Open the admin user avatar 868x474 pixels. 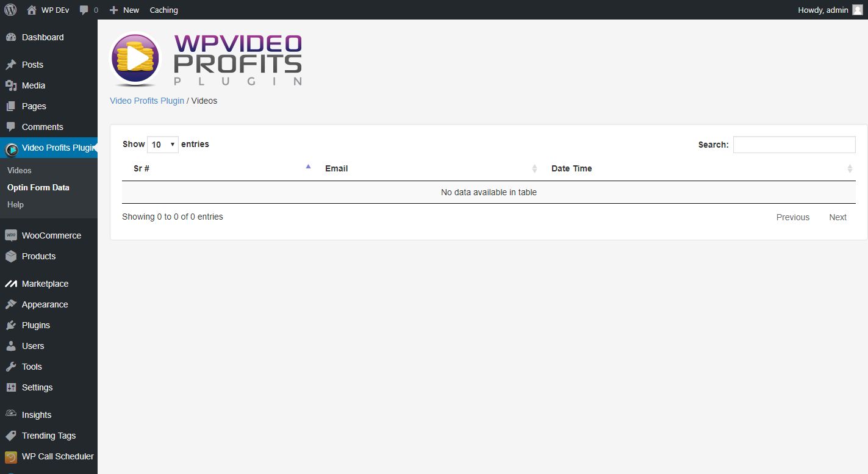857,10
